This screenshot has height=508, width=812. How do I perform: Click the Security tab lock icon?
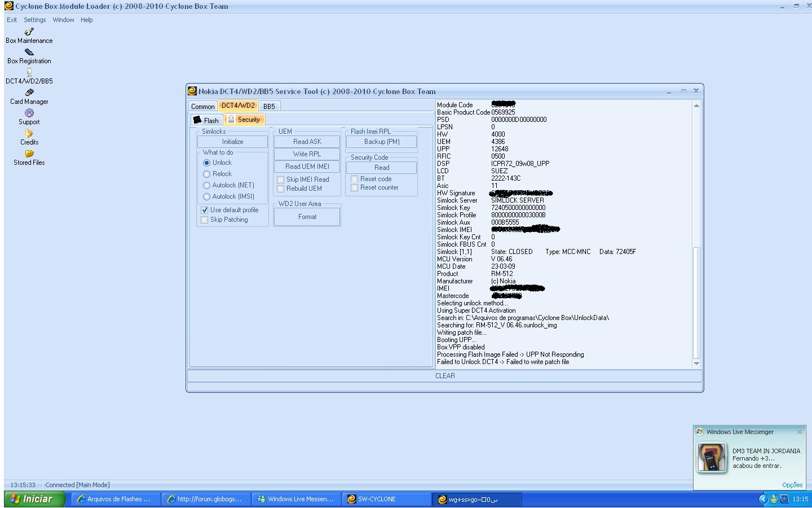click(x=231, y=119)
